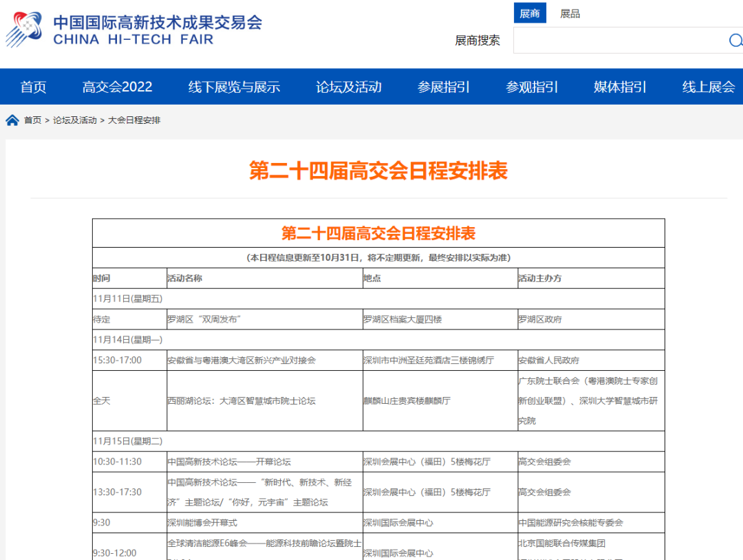Click the 11月15日(星期二) date row
Image resolution: width=743 pixels, height=560 pixels.
point(378,441)
